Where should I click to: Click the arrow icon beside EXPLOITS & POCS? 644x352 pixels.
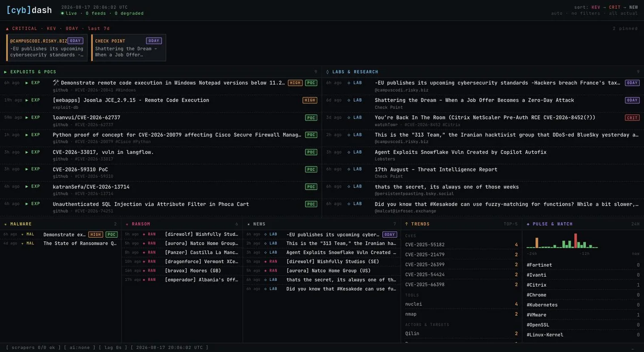coord(6,72)
